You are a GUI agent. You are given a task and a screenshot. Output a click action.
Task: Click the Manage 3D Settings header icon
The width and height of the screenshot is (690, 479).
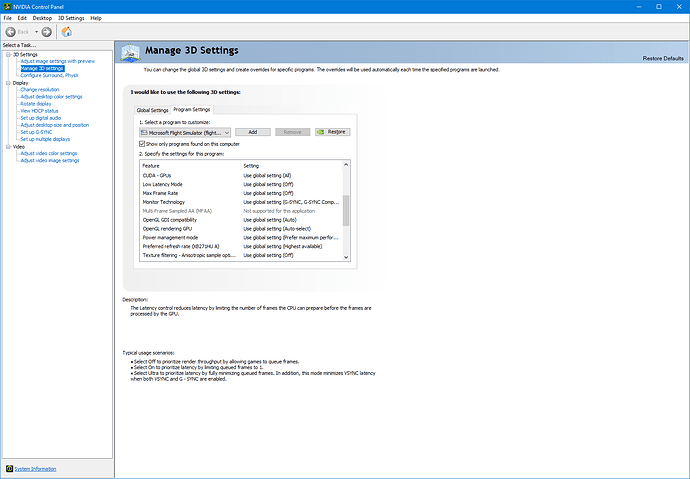coord(130,52)
